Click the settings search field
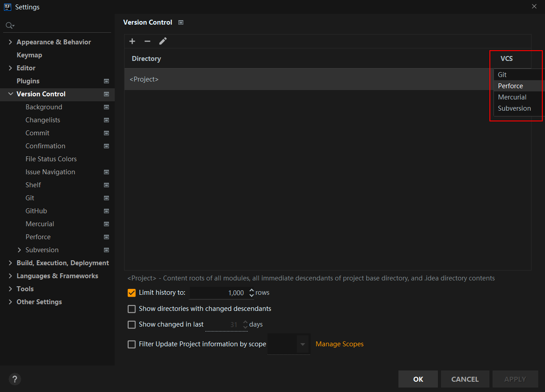The height and width of the screenshot is (392, 545). tap(57, 26)
